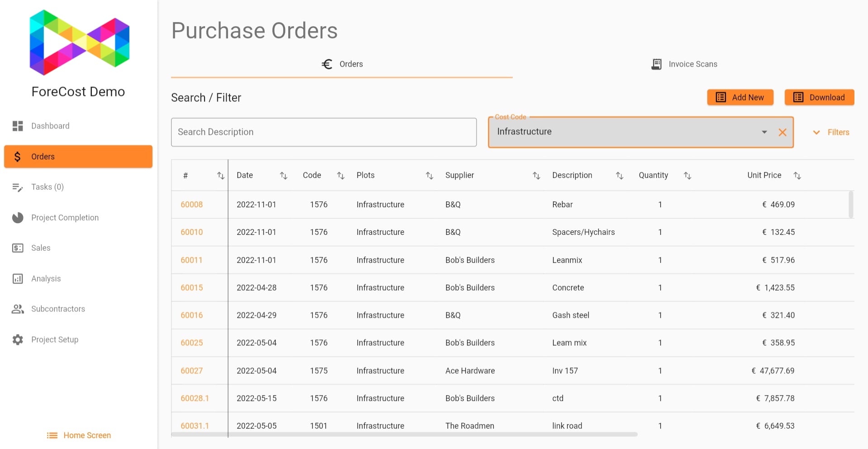Expand the Filters section
The height and width of the screenshot is (449, 868).
(x=831, y=132)
